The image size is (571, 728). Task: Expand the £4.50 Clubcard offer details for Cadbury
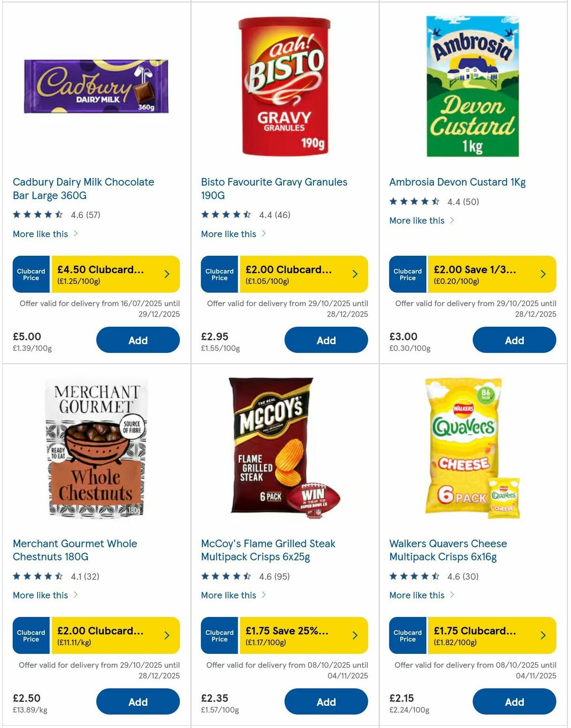[167, 274]
